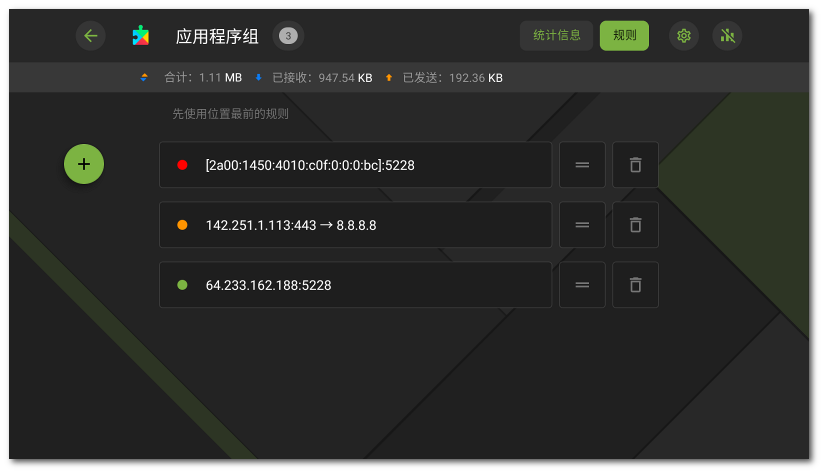The image size is (824, 474).
Task: Delete the 64.233.162.188:5228 rule
Action: click(x=635, y=285)
